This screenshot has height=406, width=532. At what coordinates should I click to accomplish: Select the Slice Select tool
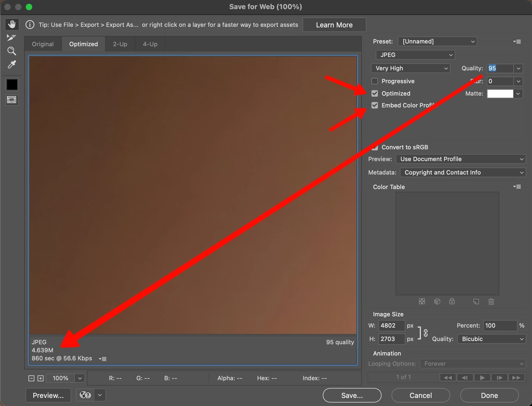[x=11, y=38]
